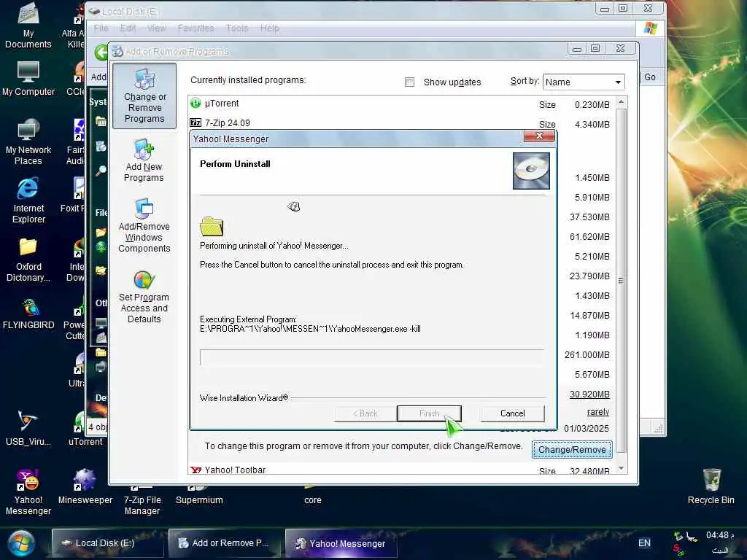Image resolution: width=747 pixels, height=560 pixels.
Task: Open core folder on desktop
Action: 312,495
